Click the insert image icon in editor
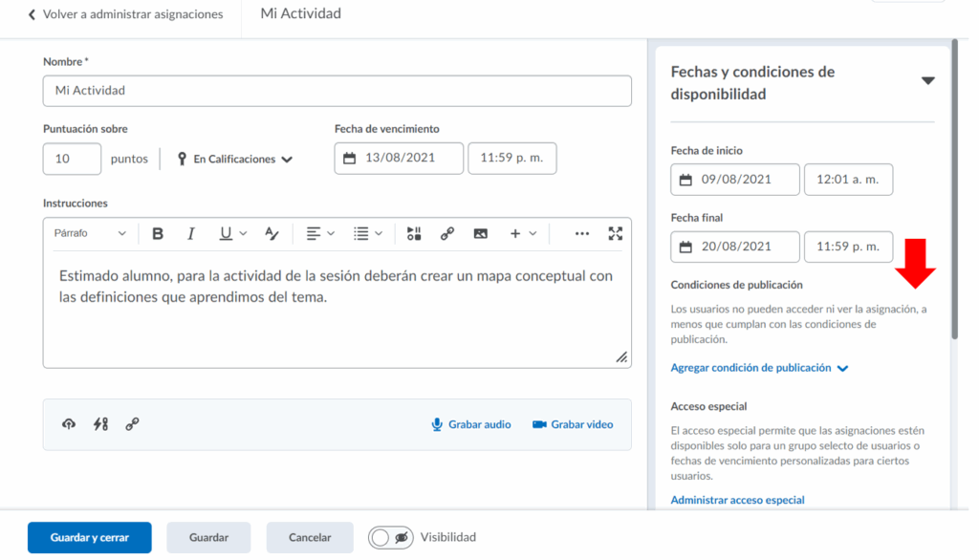The height and width of the screenshot is (560, 979). coord(480,234)
